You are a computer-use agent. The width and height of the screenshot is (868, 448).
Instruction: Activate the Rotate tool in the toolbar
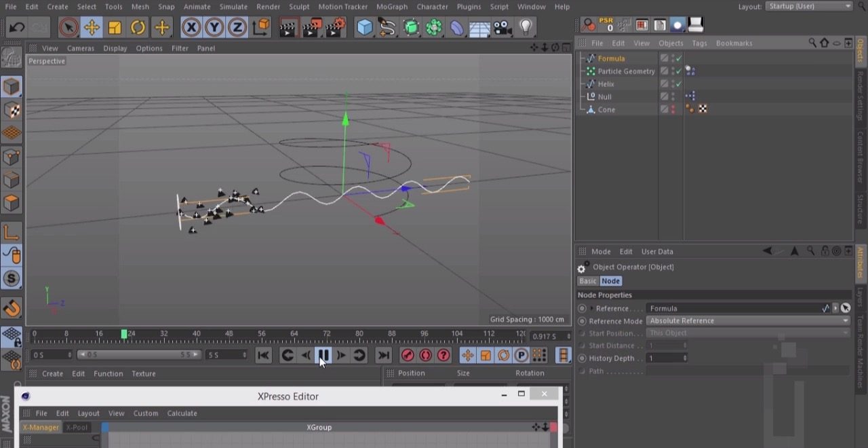138,28
